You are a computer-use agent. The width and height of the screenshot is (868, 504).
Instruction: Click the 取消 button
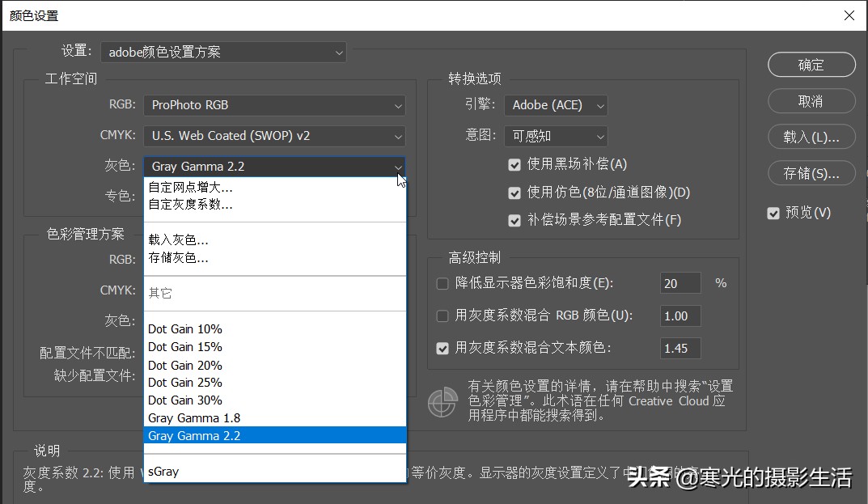tap(811, 101)
